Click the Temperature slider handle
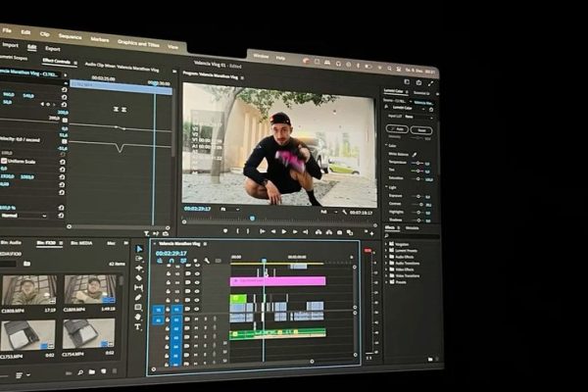This screenshot has width=588, height=392. point(418,164)
